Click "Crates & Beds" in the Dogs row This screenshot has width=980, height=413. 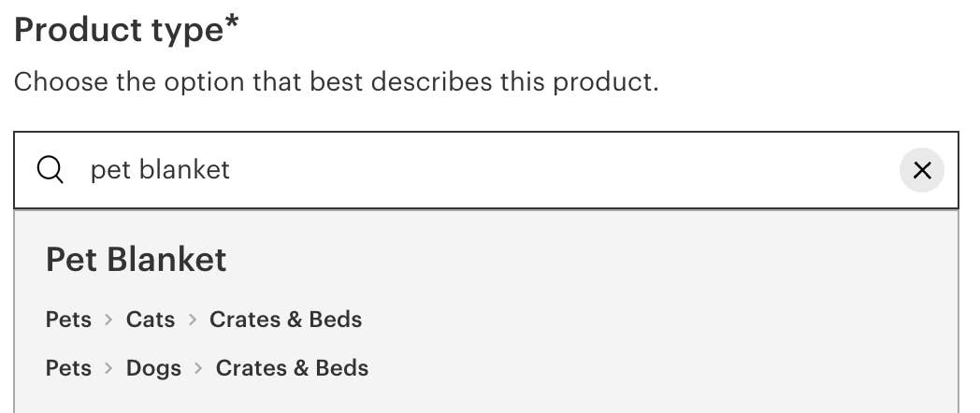(292, 368)
